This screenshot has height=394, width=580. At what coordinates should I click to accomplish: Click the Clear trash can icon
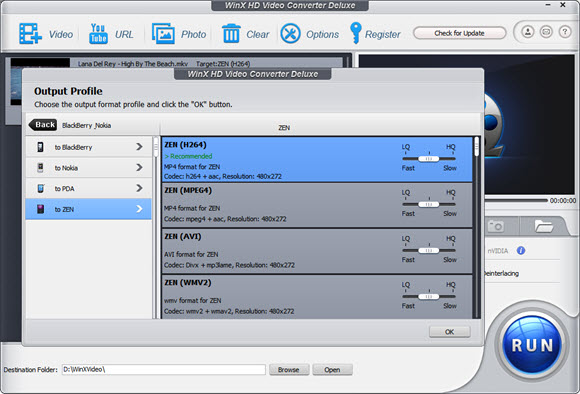click(x=231, y=34)
